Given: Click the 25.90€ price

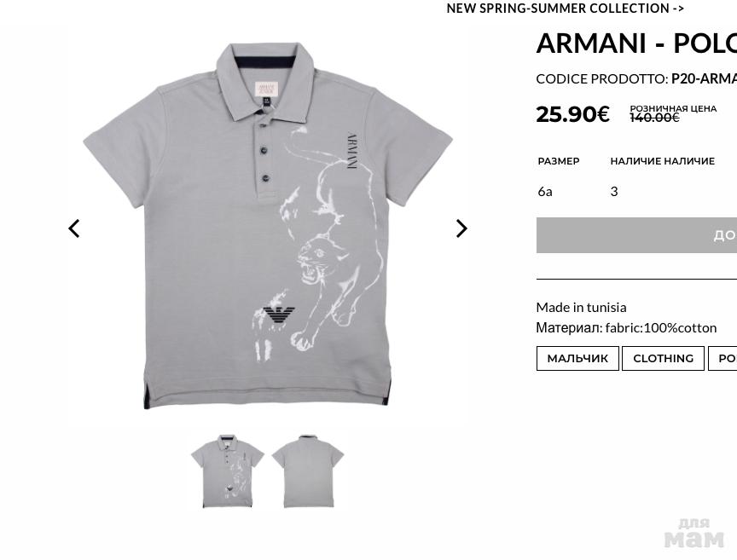Looking at the screenshot, I should (x=572, y=114).
